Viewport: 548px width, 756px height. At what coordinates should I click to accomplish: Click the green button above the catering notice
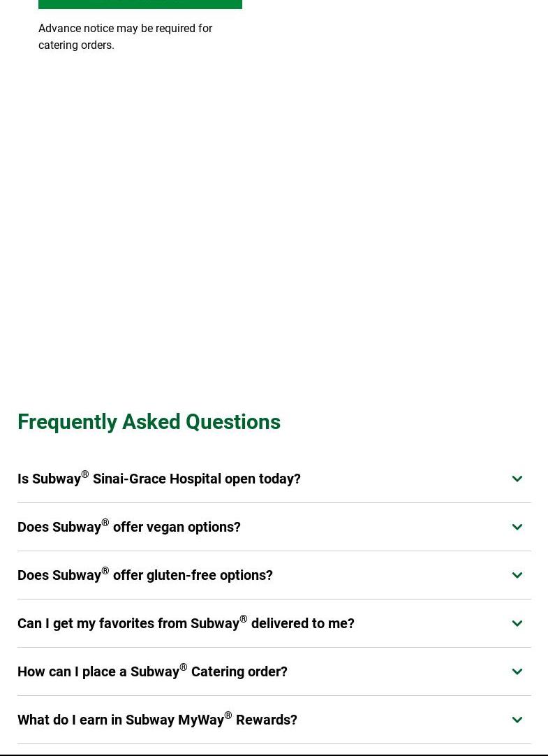point(140,4)
